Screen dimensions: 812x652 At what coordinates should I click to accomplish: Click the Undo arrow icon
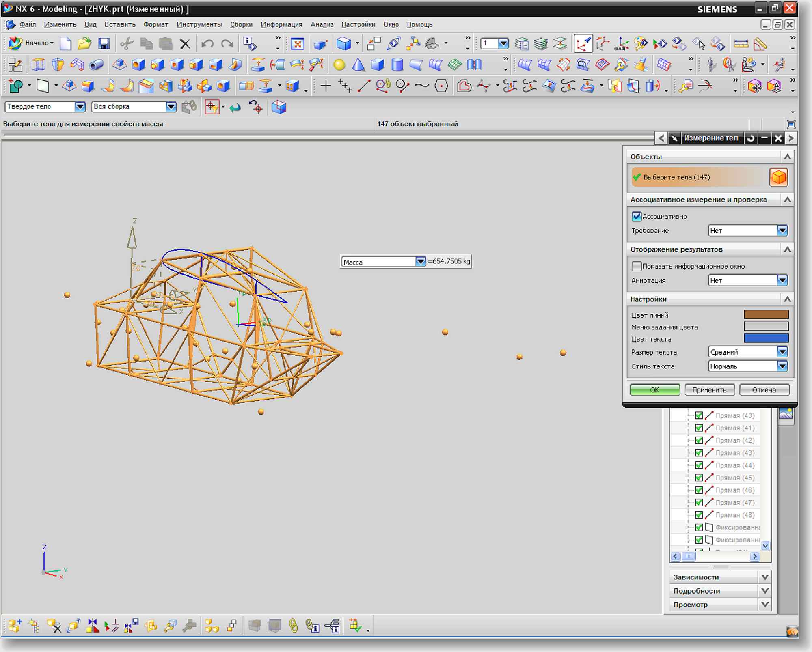click(207, 43)
